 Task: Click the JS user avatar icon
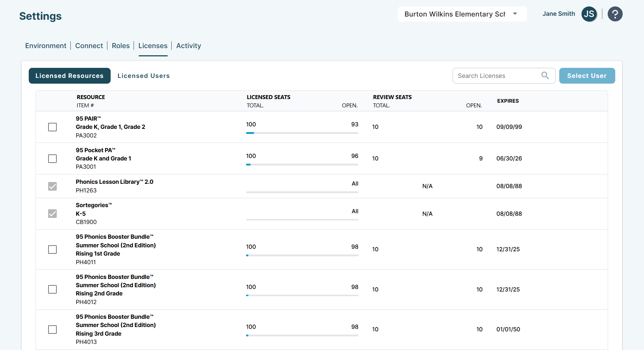(589, 14)
